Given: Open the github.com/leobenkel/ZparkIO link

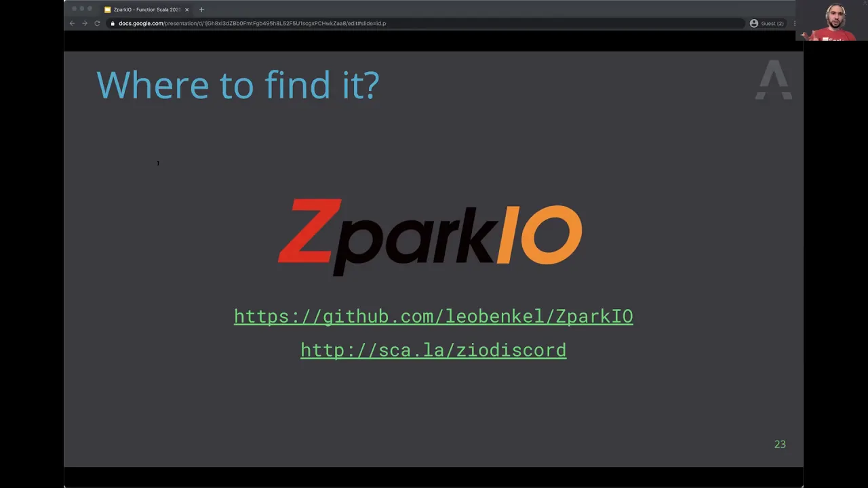Looking at the screenshot, I should click(x=433, y=317).
